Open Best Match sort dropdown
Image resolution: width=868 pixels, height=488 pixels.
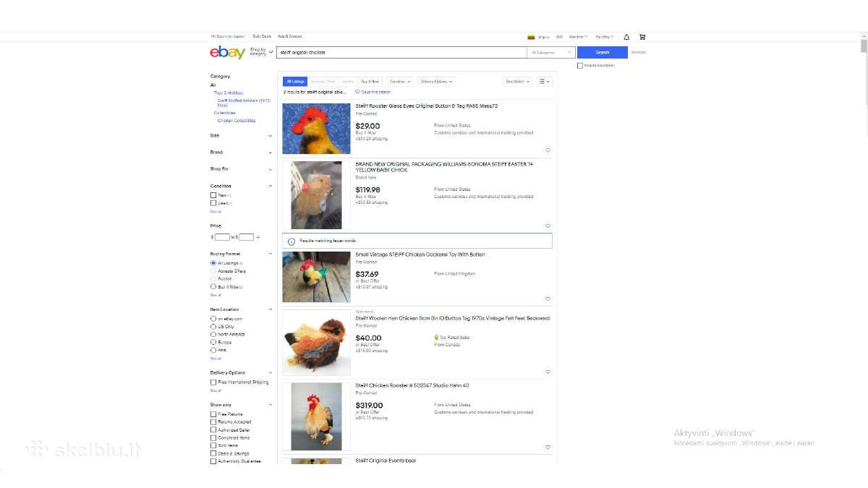(518, 82)
